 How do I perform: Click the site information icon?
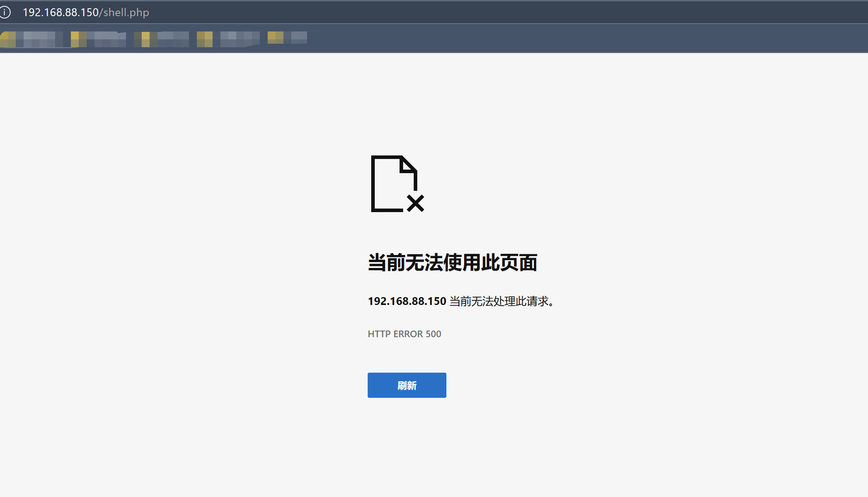point(5,12)
